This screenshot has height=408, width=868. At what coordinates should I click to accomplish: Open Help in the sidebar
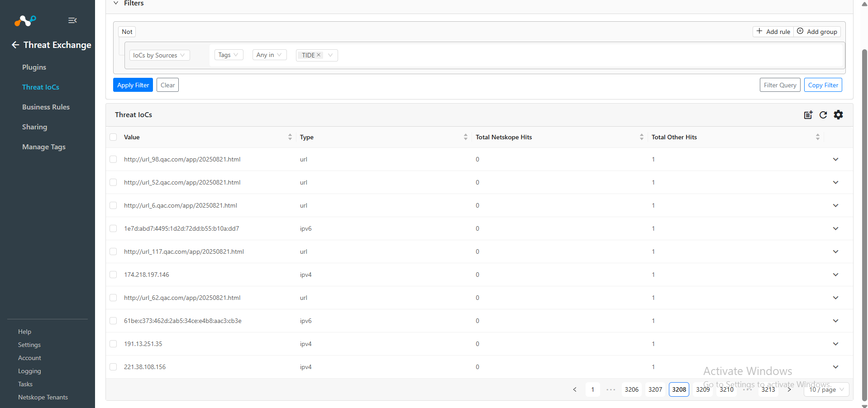pyautogui.click(x=24, y=332)
